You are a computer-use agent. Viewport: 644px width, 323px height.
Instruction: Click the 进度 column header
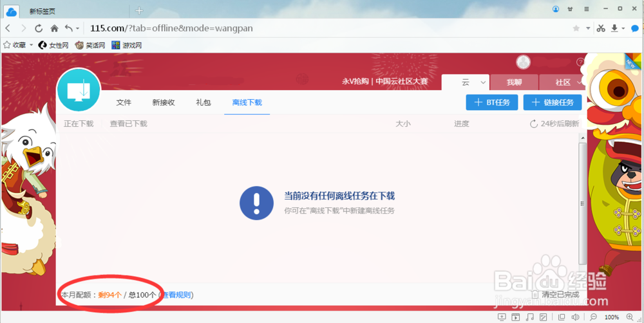[462, 124]
